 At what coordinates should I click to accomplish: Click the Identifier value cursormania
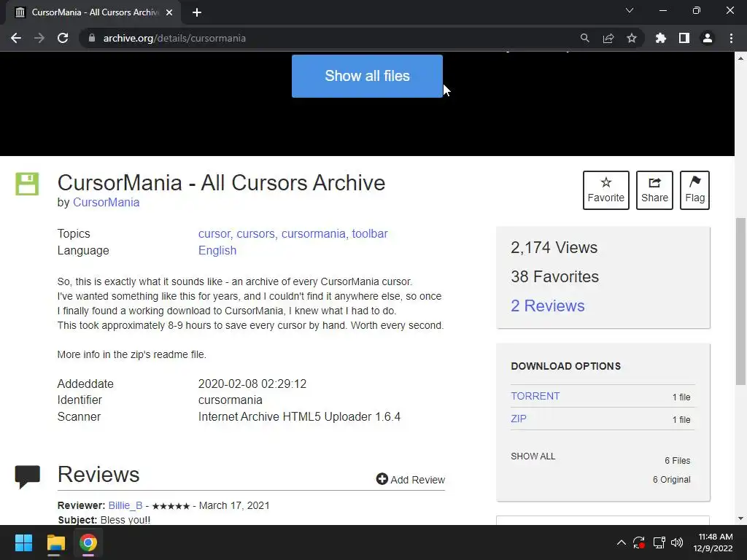pyautogui.click(x=230, y=400)
